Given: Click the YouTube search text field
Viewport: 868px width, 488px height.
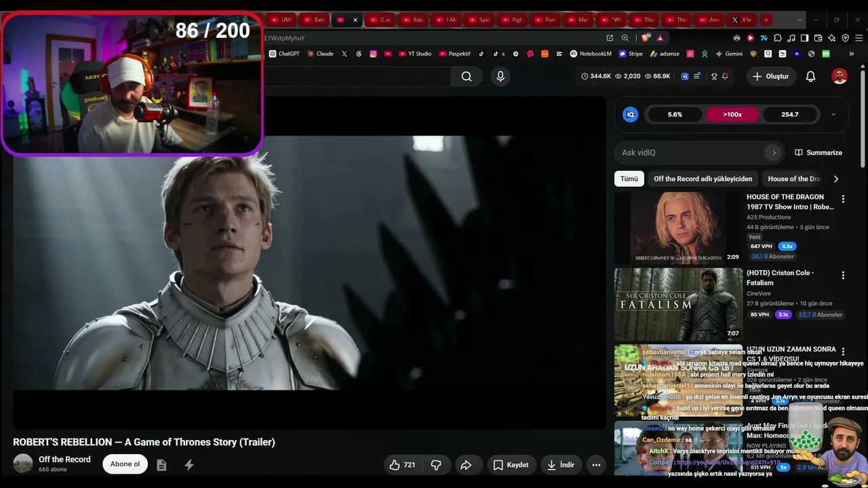Looking at the screenshot, I should coord(357,77).
